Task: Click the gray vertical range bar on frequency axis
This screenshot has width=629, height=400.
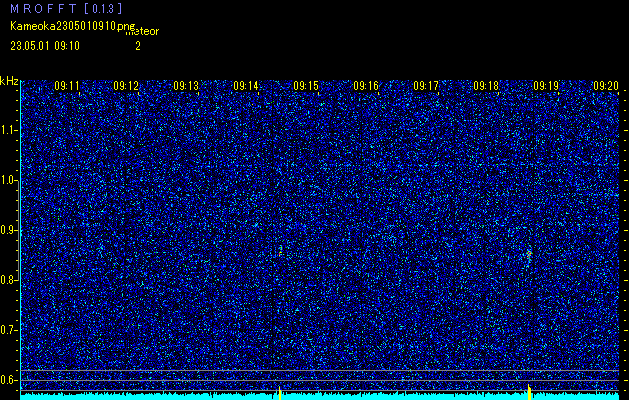Action: pyautogui.click(x=19, y=231)
